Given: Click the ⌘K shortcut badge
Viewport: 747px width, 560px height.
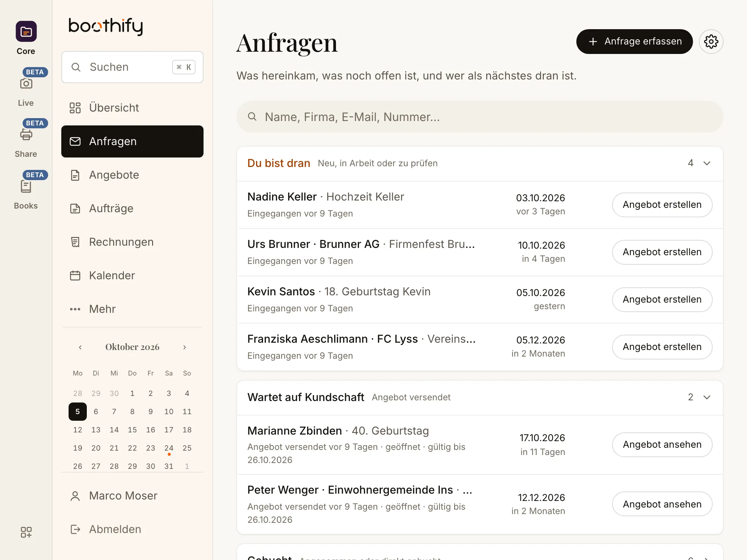Looking at the screenshot, I should (184, 67).
